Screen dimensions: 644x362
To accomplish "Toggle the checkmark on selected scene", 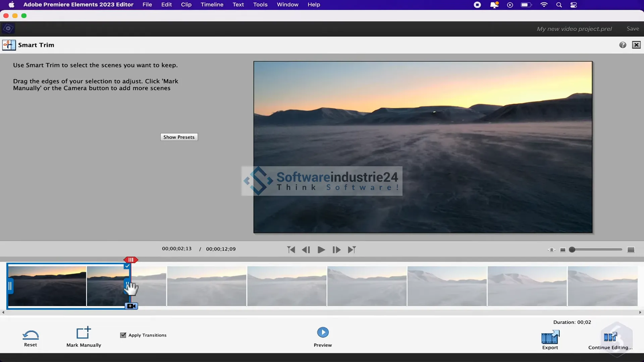I will coord(127,266).
